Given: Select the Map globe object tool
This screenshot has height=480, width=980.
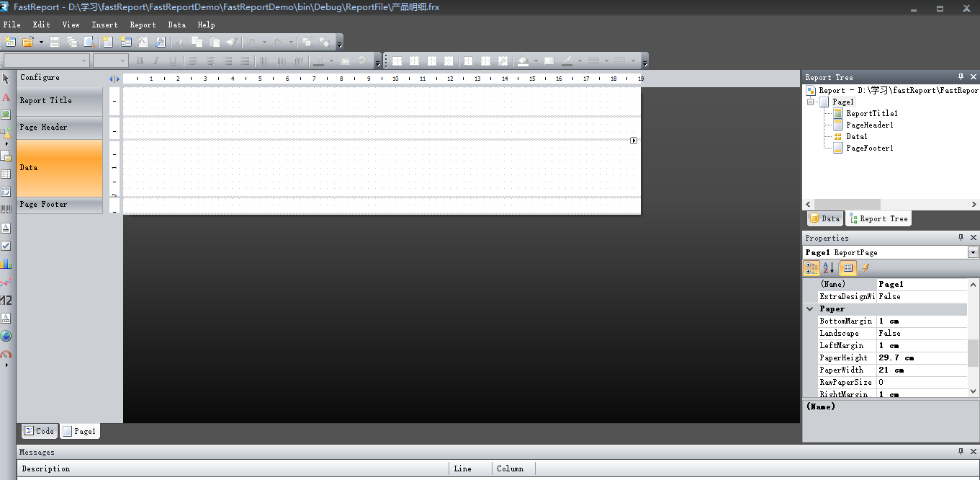Looking at the screenshot, I should coord(6,336).
